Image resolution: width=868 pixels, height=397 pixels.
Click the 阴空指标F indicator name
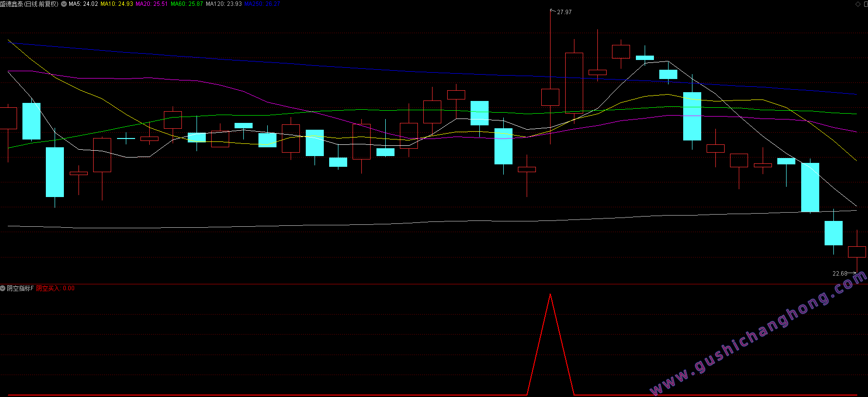click(20, 288)
